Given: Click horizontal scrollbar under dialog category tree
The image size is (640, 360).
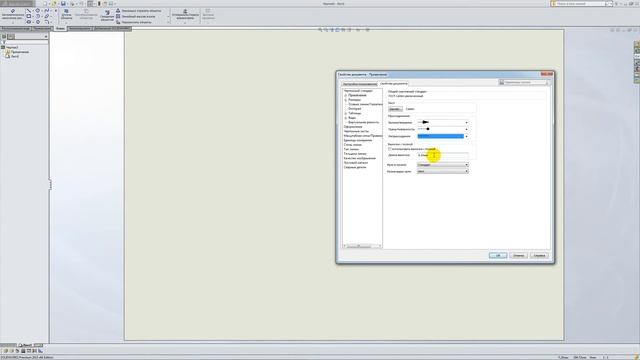Looking at the screenshot, I should point(362,246).
